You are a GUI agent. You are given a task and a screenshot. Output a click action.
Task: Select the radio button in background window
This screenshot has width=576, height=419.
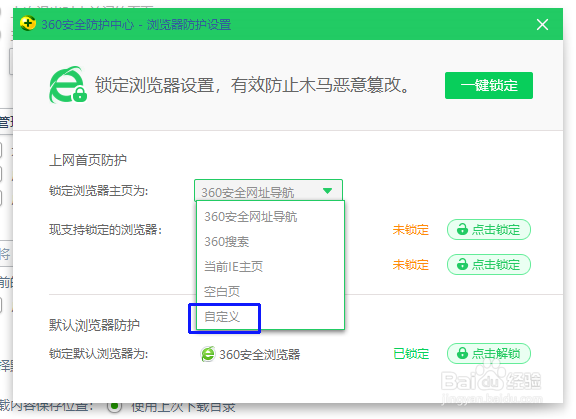click(114, 406)
